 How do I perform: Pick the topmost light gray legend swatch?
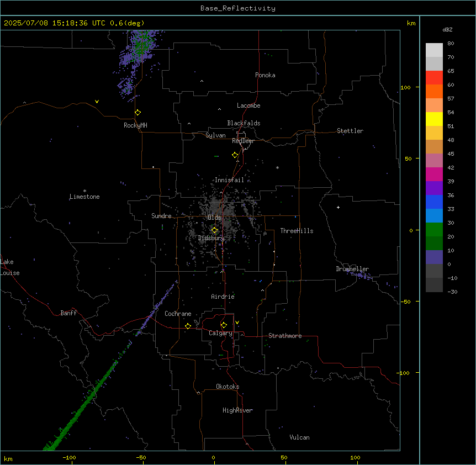(434, 50)
